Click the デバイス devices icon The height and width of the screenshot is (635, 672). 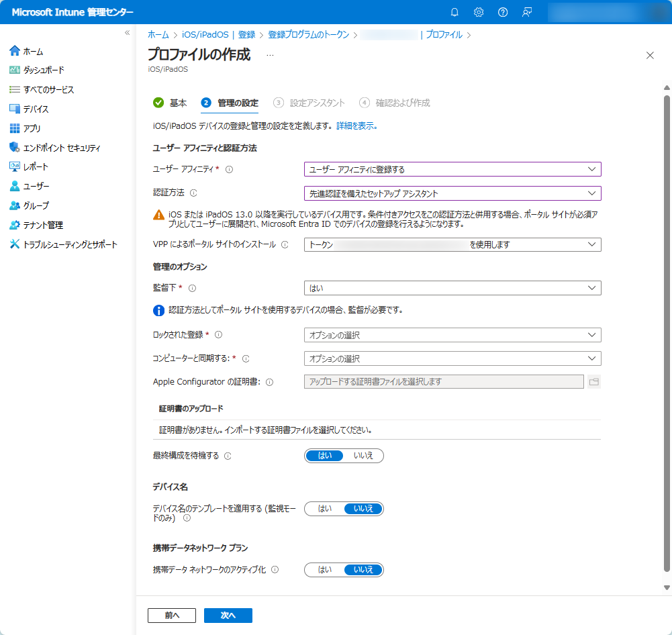click(15, 109)
